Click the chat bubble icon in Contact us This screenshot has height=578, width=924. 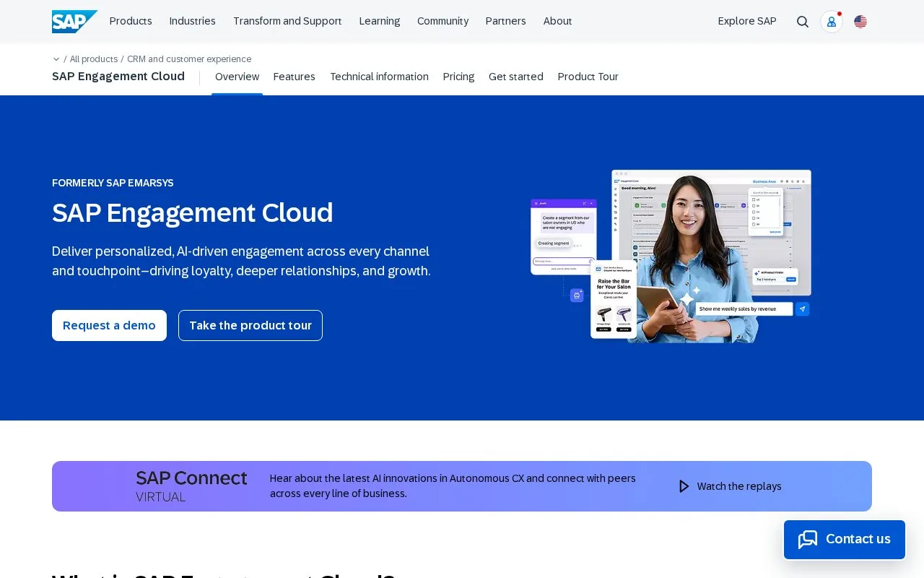click(x=808, y=539)
